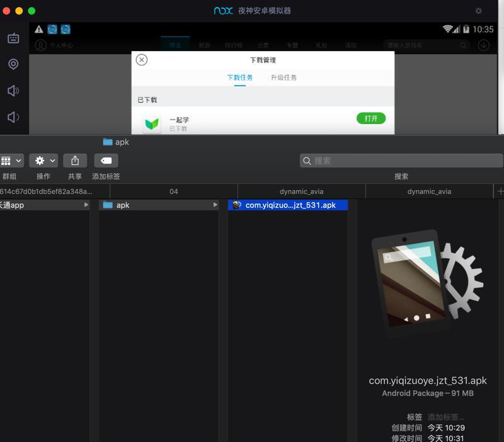Click the 一起学 app icon
The image size is (504, 442).
[x=152, y=123]
